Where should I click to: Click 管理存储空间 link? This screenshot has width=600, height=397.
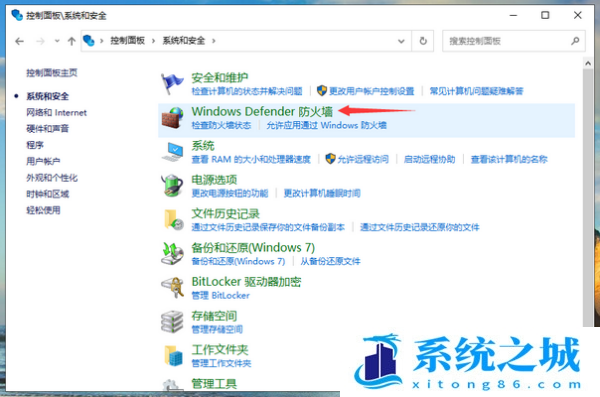click(x=217, y=329)
